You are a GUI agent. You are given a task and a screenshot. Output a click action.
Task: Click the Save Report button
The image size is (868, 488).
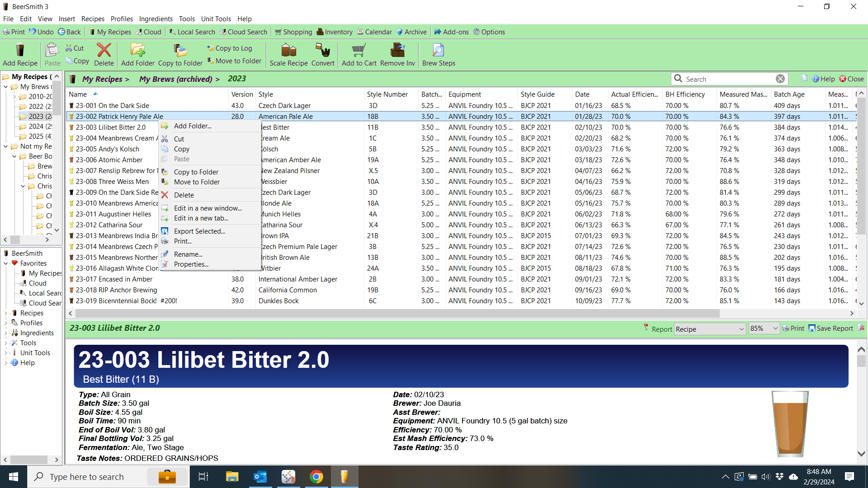(830, 328)
